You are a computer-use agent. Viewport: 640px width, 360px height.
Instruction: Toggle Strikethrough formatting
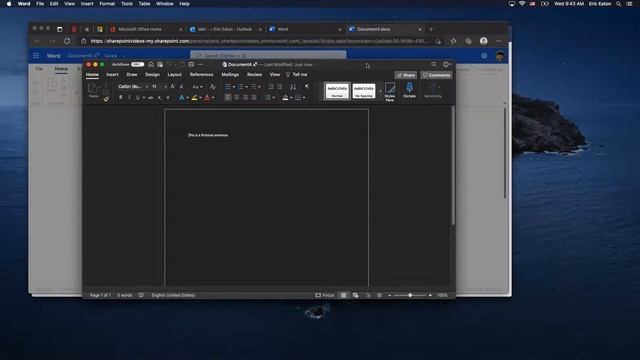pos(151,98)
